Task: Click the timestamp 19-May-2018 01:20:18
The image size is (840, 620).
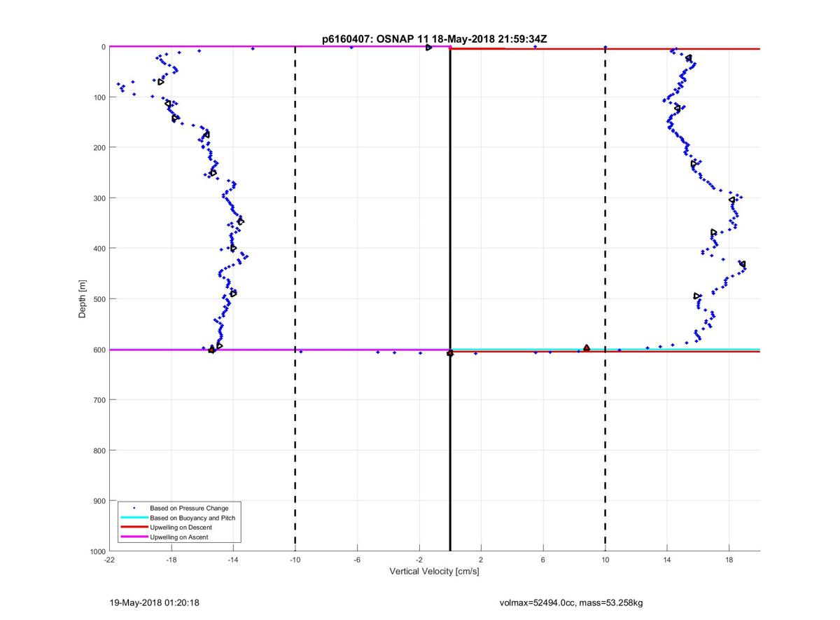Action: (155, 602)
